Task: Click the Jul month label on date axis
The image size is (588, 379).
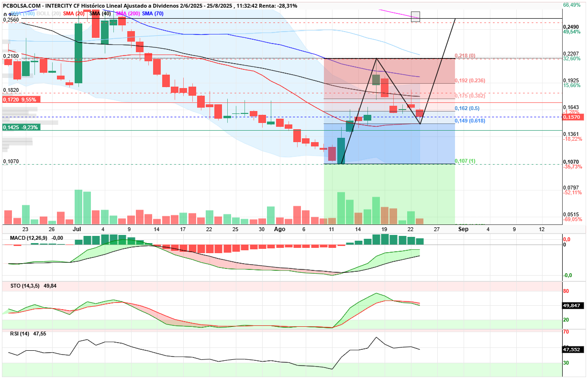Action: (77, 229)
